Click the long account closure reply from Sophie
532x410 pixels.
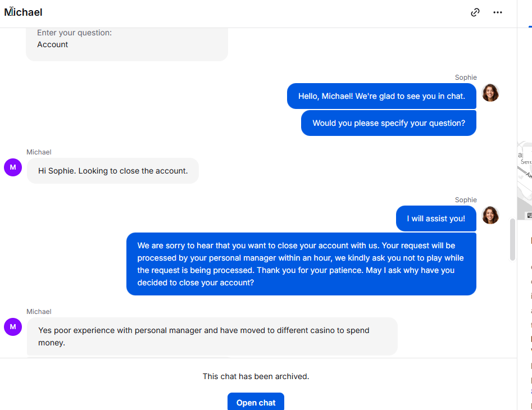[x=301, y=264]
